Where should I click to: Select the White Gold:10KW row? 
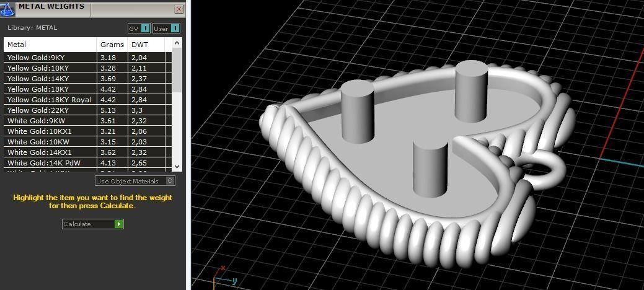[87, 142]
